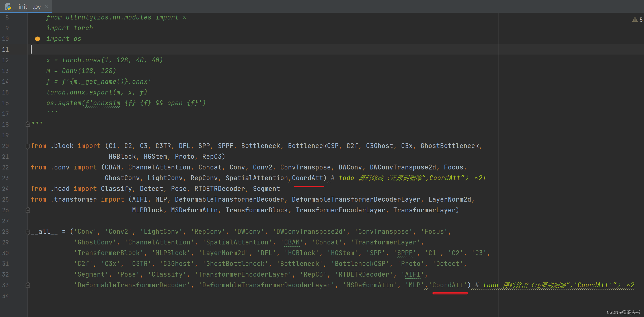Open the warnings indicator showing 5
Viewport: 644px width, 317px height.
coord(637,20)
